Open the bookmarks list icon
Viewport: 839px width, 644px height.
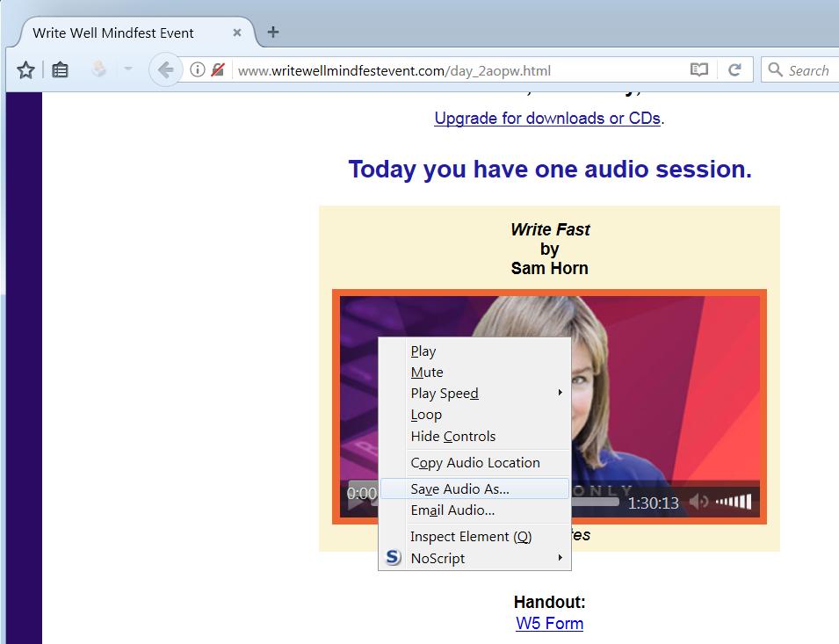(x=60, y=70)
